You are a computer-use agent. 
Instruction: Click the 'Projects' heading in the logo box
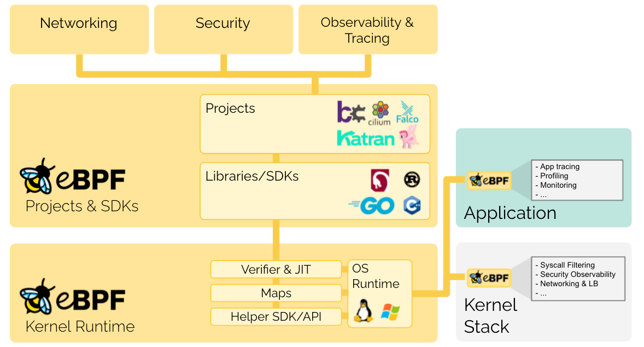[230, 108]
